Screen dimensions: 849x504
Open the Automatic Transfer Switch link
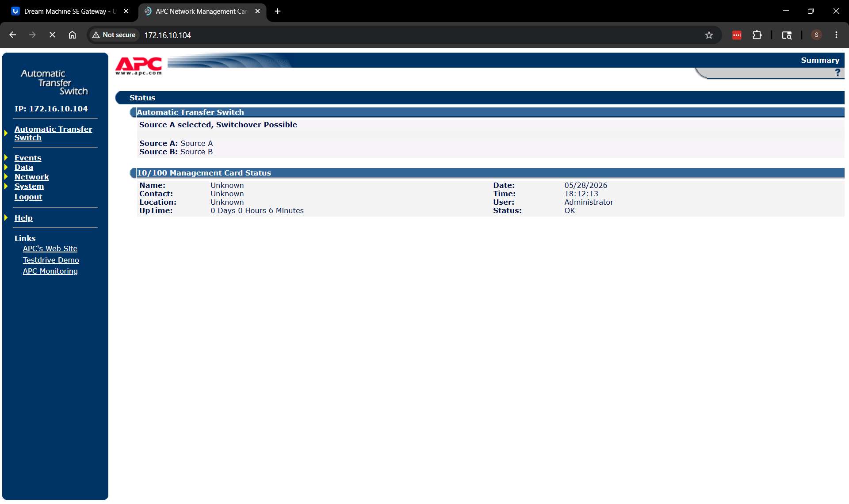coord(53,133)
